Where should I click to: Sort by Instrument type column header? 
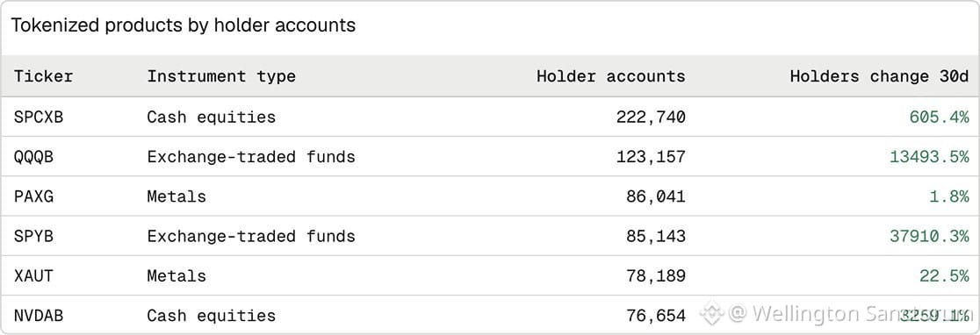221,76
